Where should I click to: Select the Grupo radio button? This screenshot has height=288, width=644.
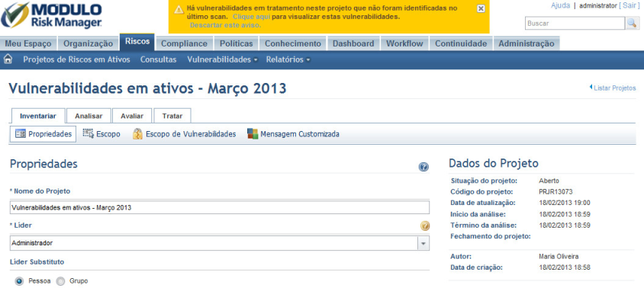coord(60,281)
